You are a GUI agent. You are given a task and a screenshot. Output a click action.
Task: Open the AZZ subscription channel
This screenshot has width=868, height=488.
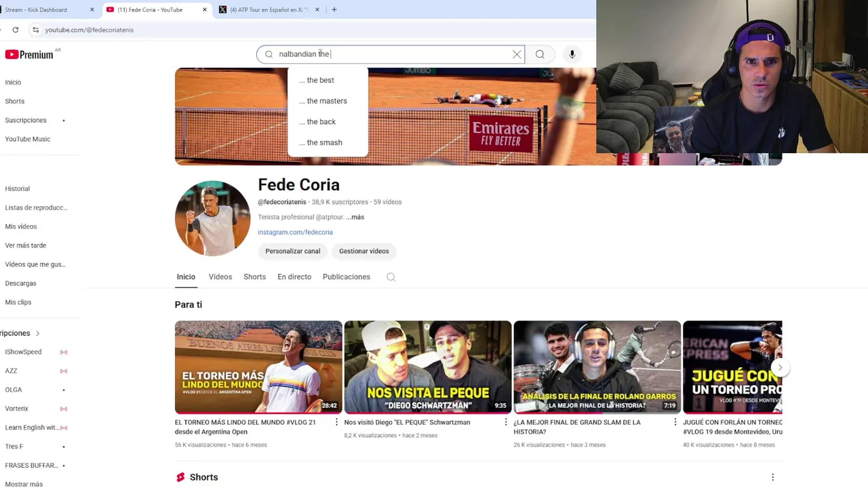click(x=11, y=371)
